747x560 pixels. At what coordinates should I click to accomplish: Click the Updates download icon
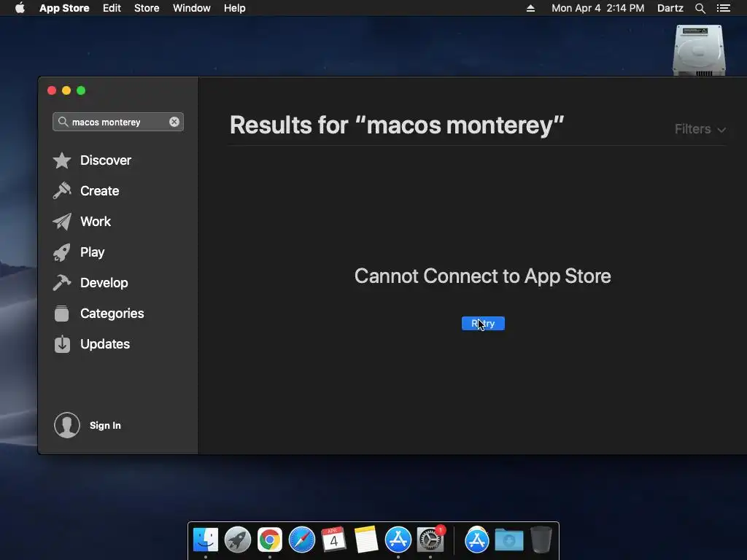(62, 344)
